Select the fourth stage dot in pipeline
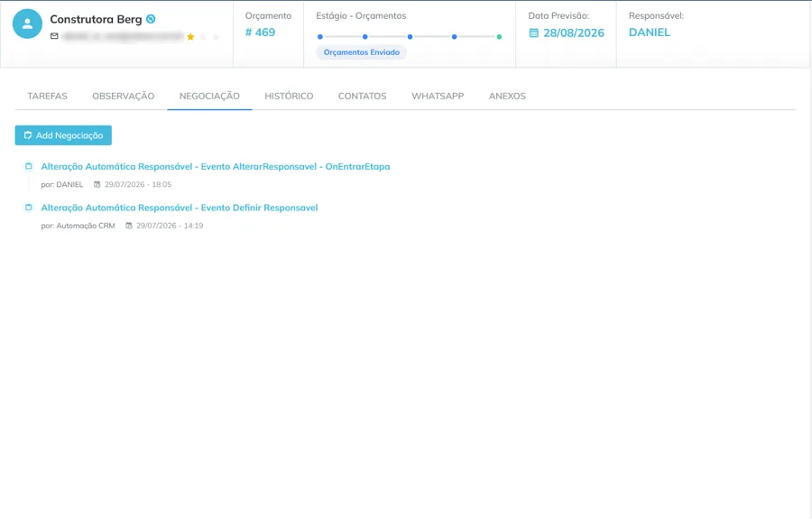 [454, 37]
